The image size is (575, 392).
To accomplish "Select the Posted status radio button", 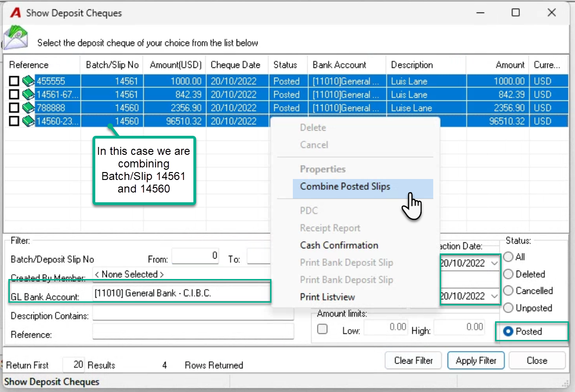I will click(509, 332).
